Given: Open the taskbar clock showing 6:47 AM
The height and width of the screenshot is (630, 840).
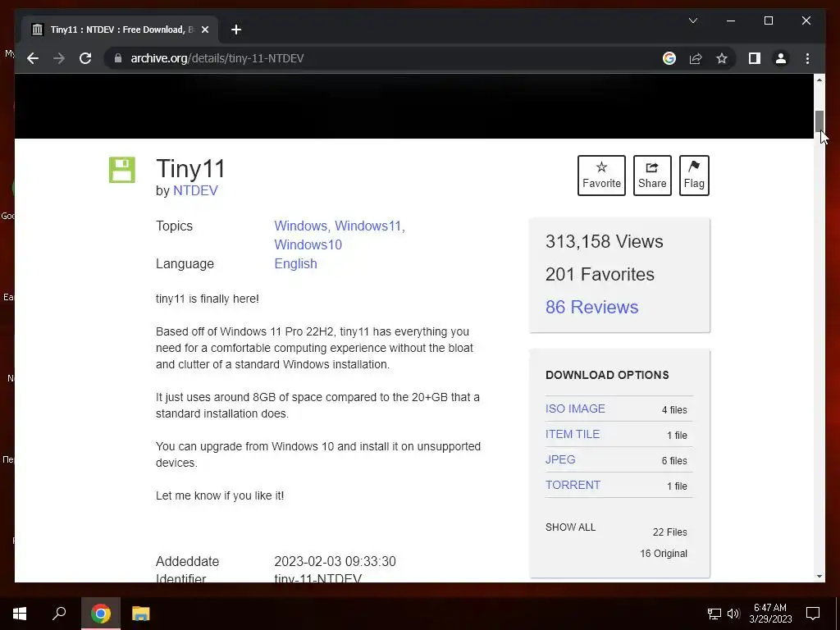Looking at the screenshot, I should click(770, 614).
